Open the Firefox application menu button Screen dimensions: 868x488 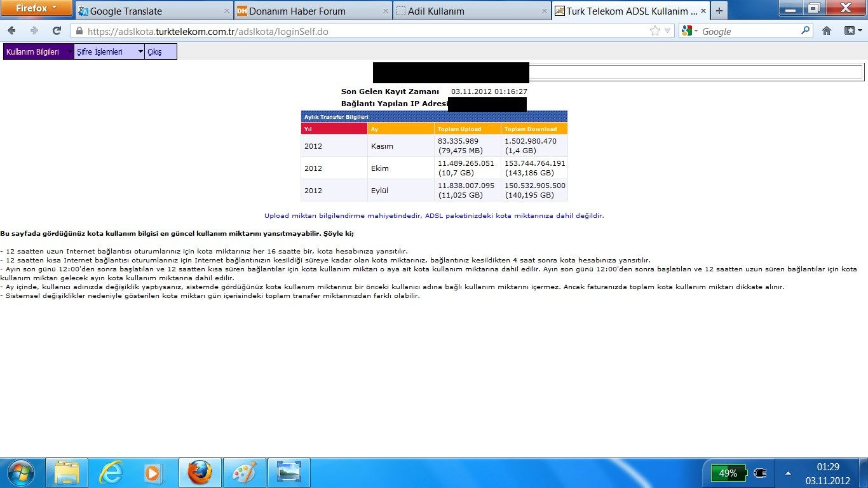point(36,8)
